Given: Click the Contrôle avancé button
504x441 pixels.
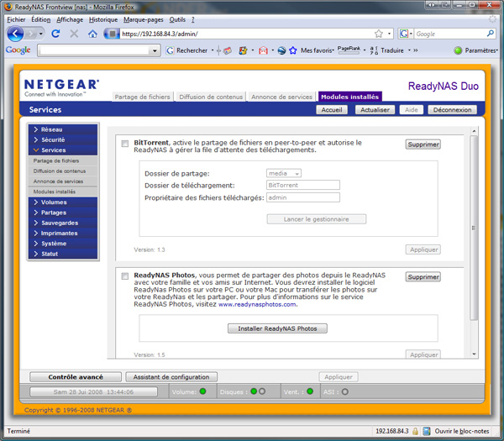Looking at the screenshot, I should [x=76, y=377].
